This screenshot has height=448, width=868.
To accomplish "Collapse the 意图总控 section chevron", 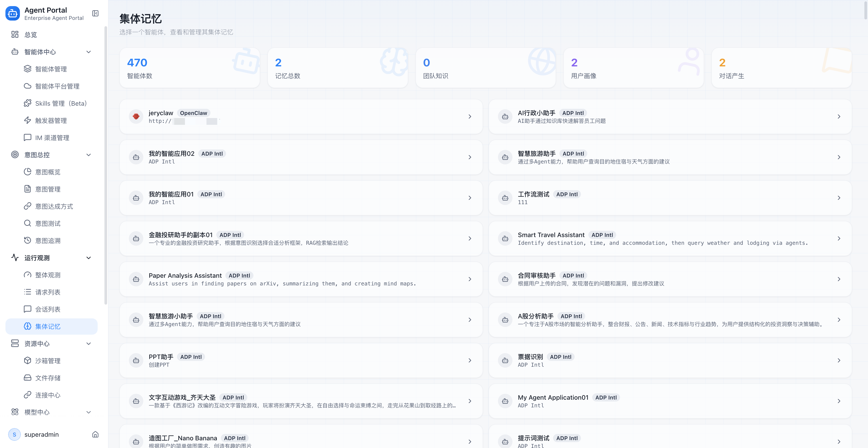I will coord(89,155).
